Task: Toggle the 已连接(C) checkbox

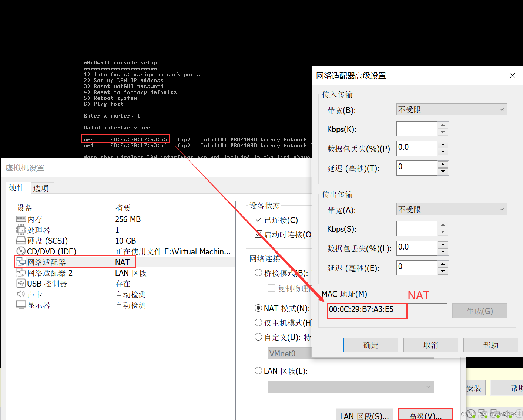Action: [x=258, y=220]
